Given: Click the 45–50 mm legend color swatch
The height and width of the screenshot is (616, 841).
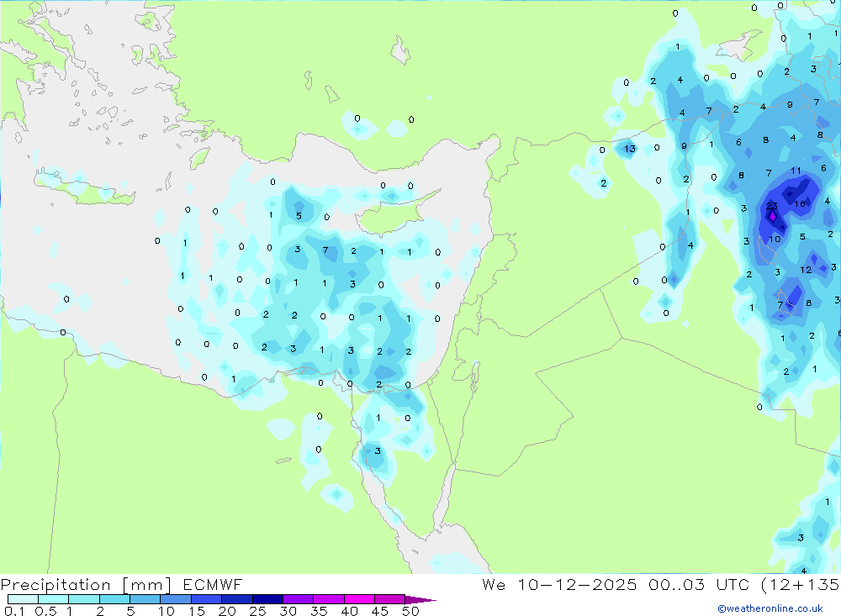Looking at the screenshot, I should [389, 599].
